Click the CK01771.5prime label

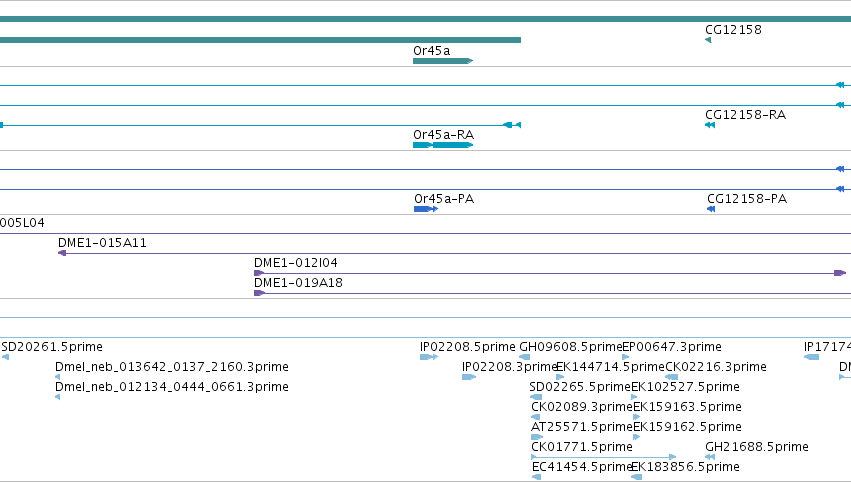pos(582,447)
